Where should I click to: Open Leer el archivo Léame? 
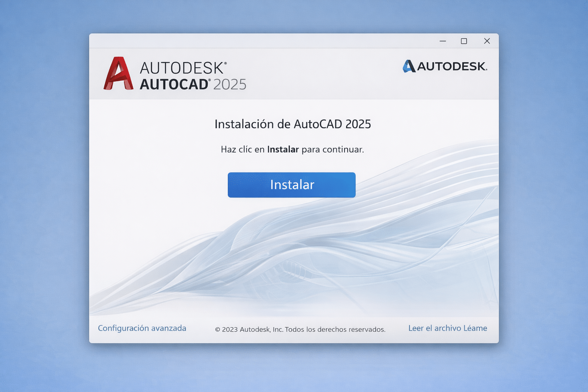point(448,328)
